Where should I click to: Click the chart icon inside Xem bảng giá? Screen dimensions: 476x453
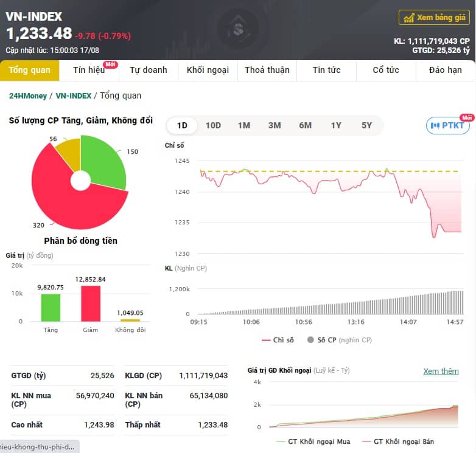408,18
